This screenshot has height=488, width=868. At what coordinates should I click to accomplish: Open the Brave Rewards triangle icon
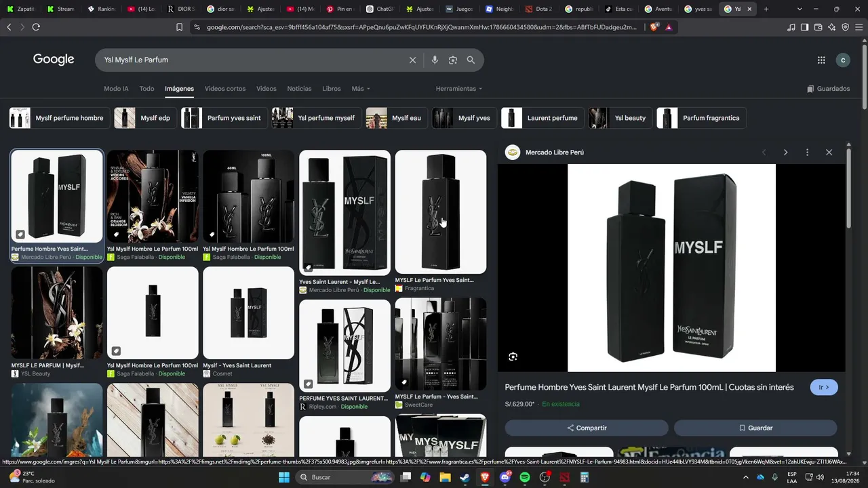[669, 27]
